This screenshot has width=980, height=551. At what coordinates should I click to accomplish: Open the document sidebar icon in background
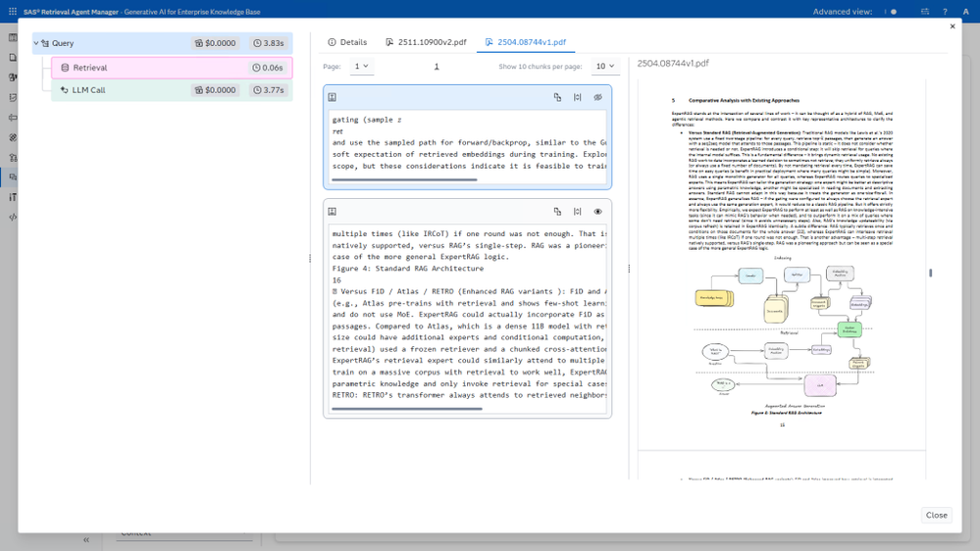[x=13, y=58]
